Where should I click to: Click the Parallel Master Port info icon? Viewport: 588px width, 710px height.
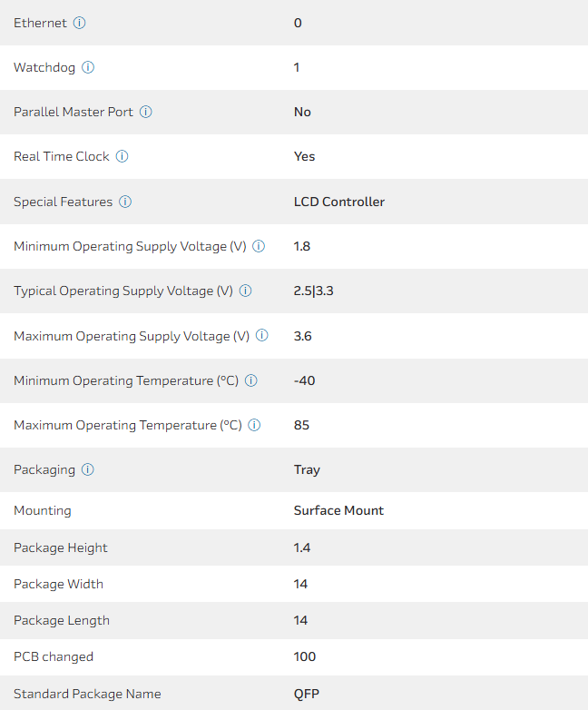coord(145,112)
